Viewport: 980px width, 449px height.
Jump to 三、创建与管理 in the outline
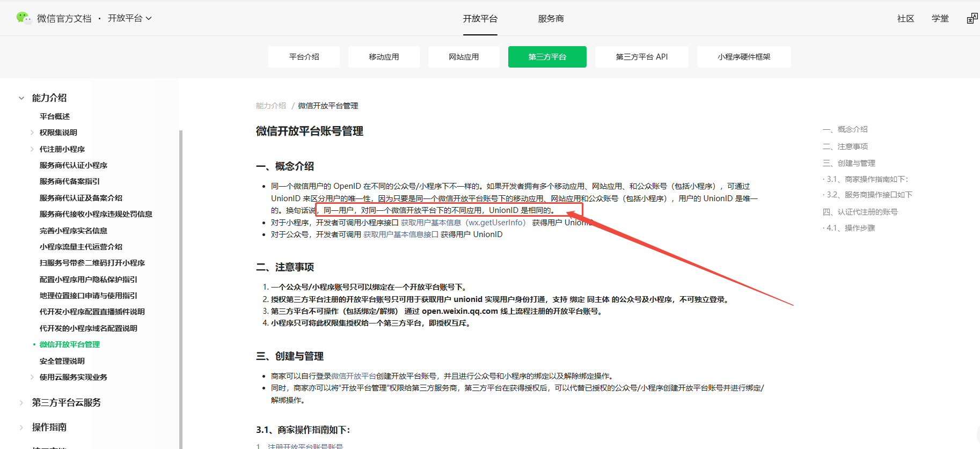849,163
